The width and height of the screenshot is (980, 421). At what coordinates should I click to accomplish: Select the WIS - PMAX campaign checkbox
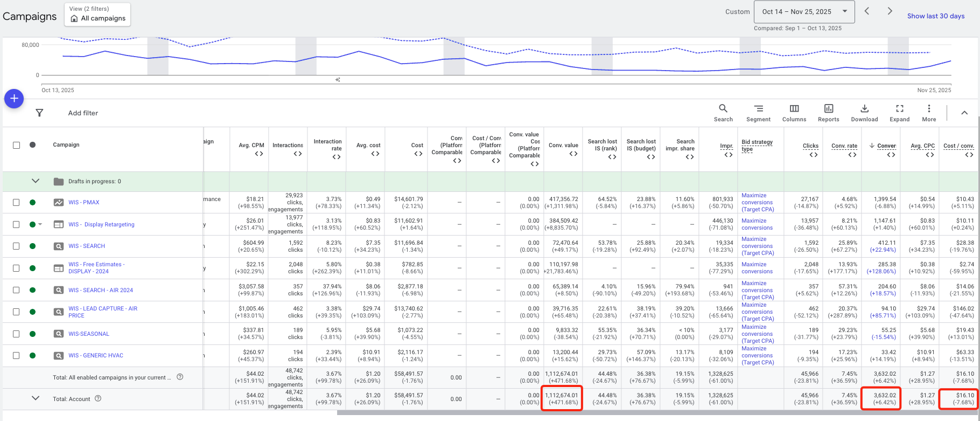(16, 203)
